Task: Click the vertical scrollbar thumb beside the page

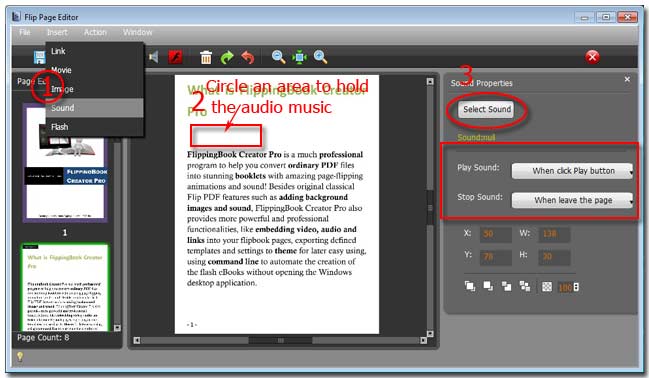Action: (430, 208)
